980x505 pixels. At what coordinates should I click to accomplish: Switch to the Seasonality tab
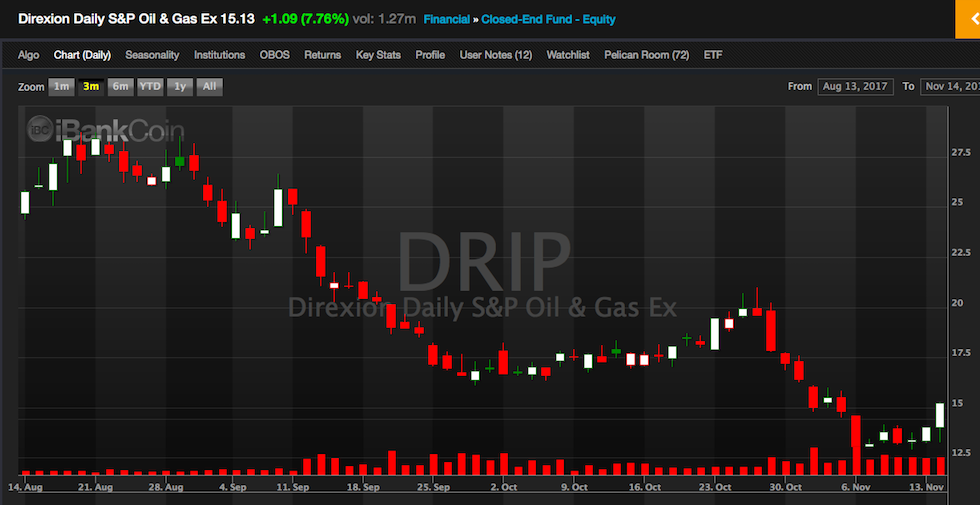click(152, 55)
